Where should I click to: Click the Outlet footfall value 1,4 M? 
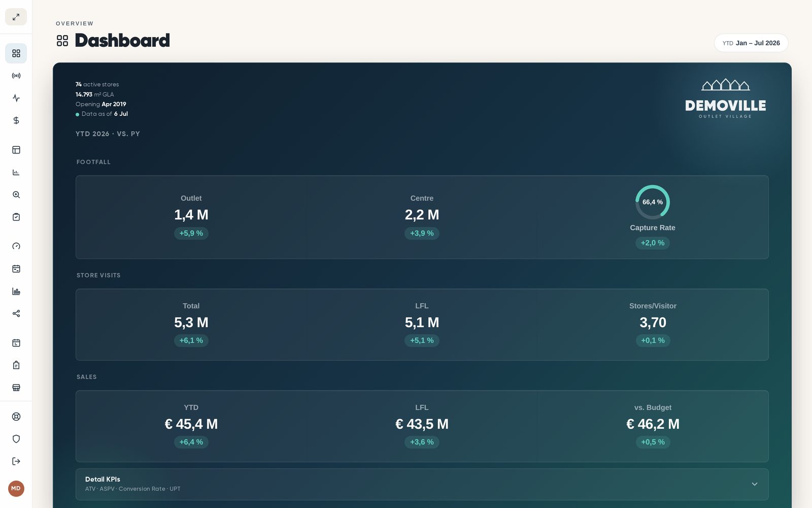pyautogui.click(x=191, y=215)
